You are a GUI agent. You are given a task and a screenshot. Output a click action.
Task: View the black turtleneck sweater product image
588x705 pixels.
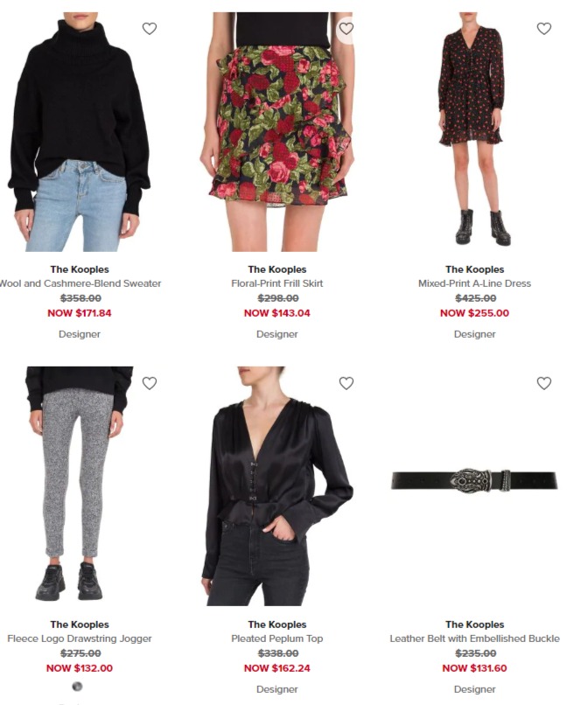80,132
